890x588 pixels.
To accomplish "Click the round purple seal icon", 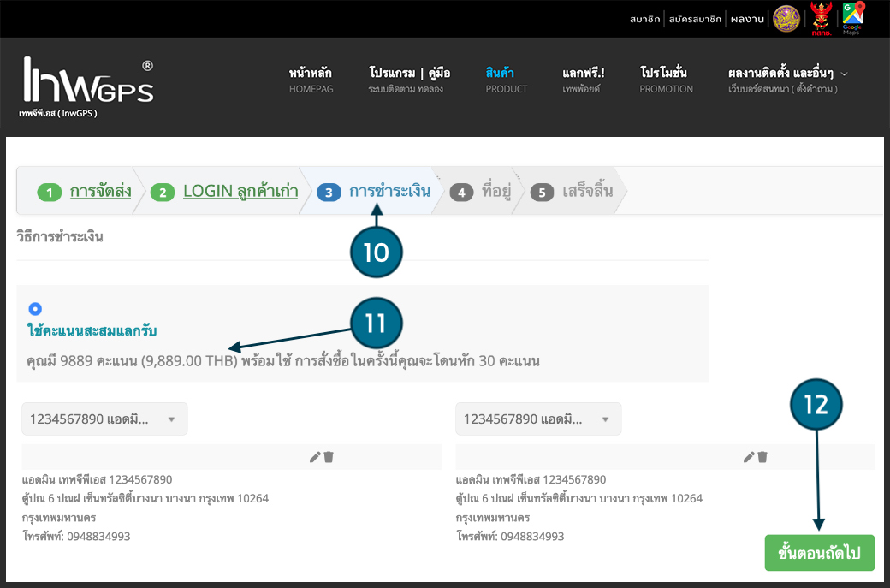I will click(786, 18).
